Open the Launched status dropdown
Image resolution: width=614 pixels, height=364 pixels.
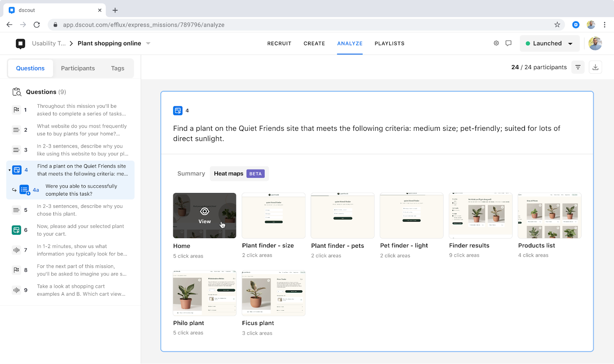click(549, 43)
